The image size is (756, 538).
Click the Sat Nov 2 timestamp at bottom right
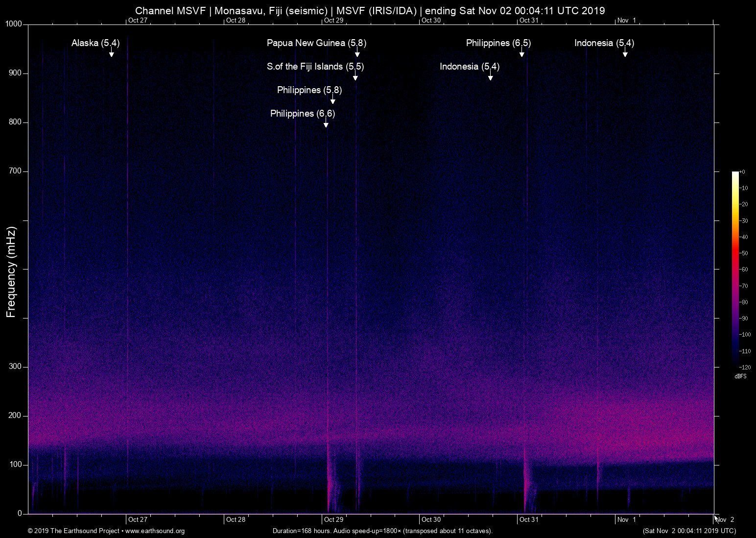click(689, 531)
